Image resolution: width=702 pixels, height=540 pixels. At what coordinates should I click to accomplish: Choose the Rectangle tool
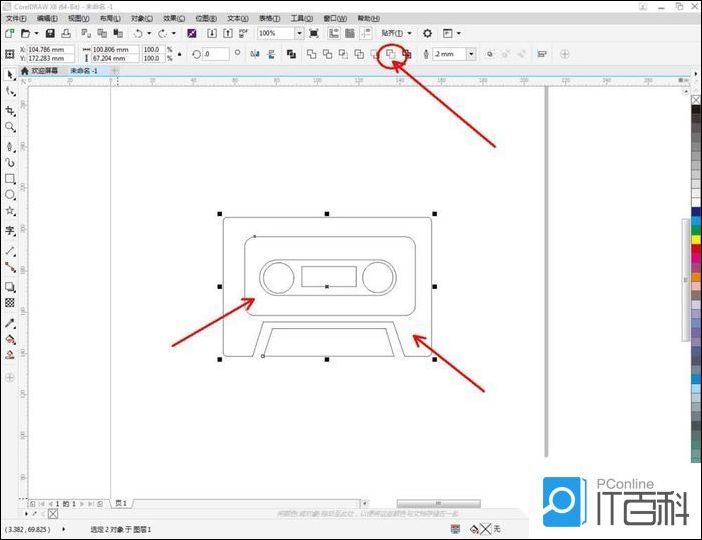[10, 178]
